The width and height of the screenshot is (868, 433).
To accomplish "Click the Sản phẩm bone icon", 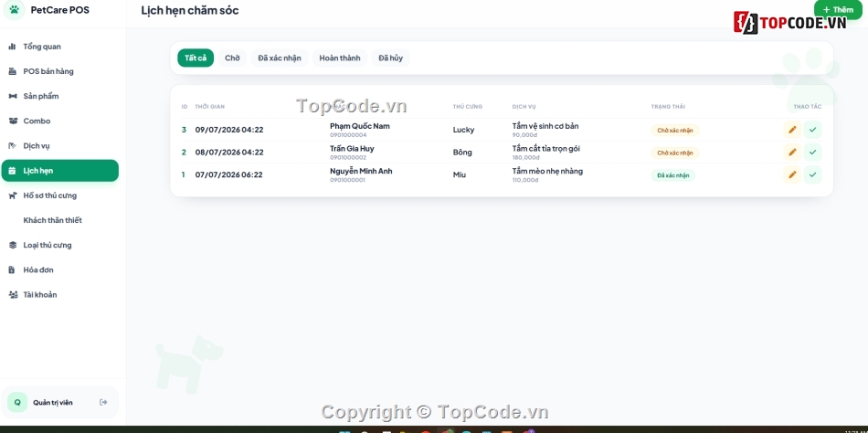I will click(12, 96).
